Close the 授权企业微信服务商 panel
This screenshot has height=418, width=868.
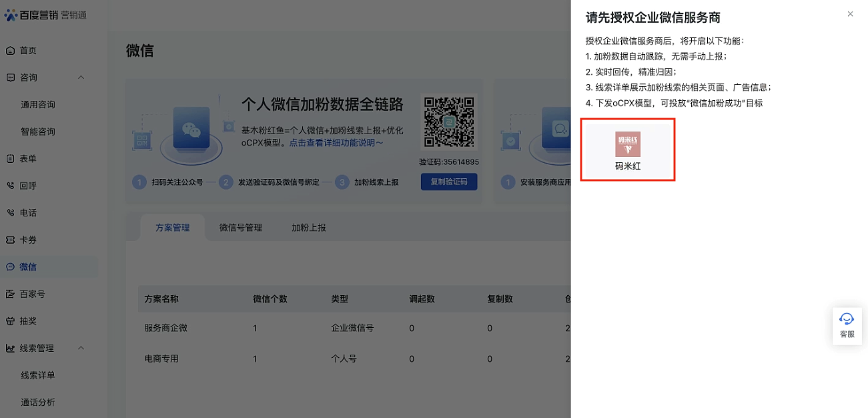(x=850, y=14)
